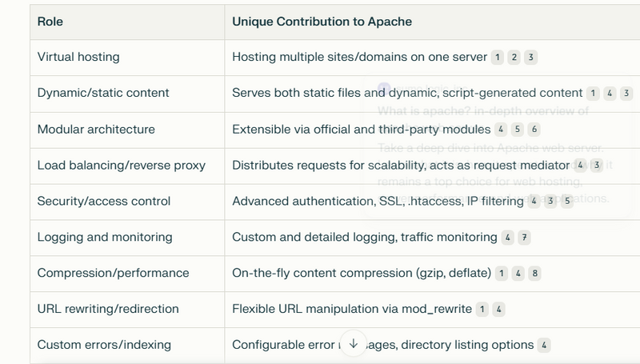
Task: Click citation 6 in Modular architecture row
Action: (534, 130)
